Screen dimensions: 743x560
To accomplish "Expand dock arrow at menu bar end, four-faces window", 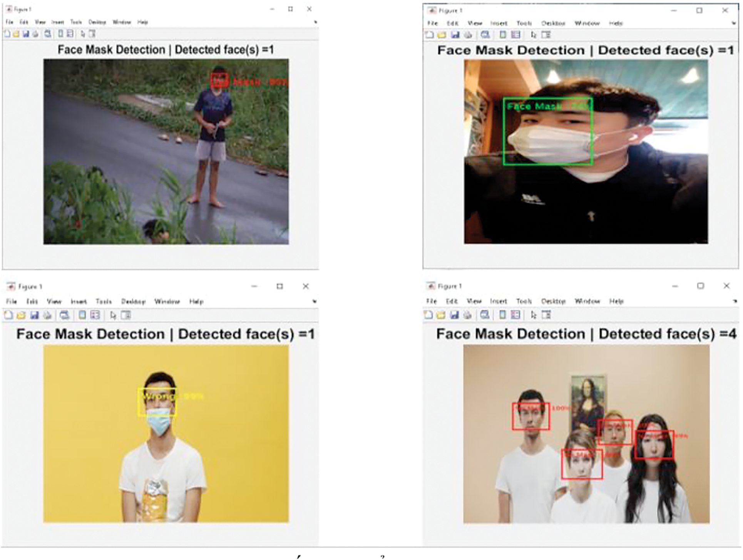I will tap(735, 301).
